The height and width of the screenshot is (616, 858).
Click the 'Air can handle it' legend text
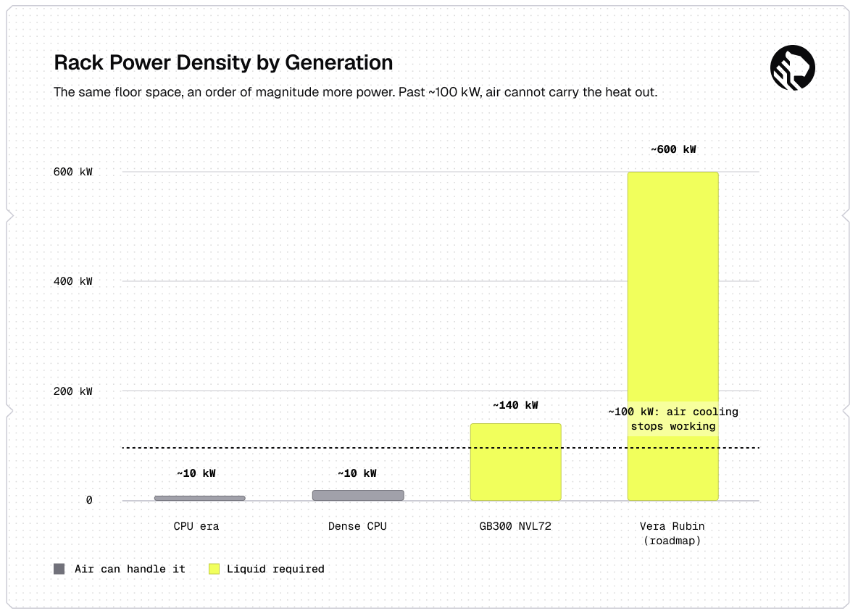[130, 569]
